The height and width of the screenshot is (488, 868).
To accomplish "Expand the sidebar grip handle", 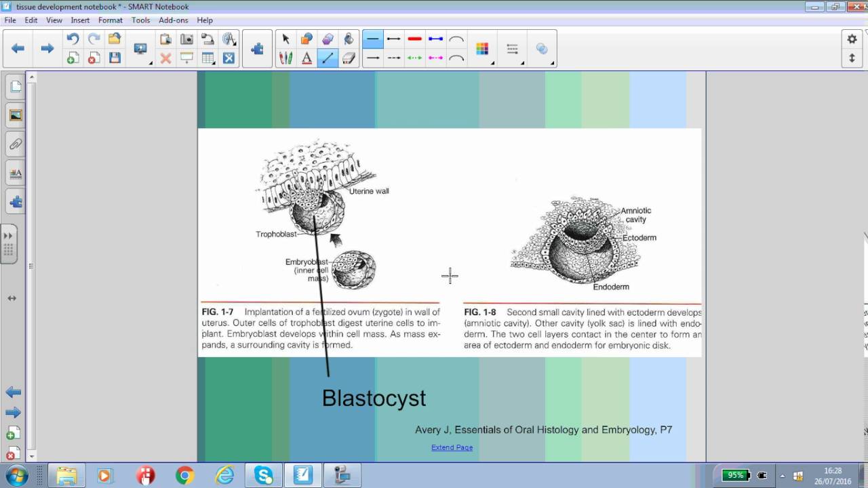I will click(9, 244).
